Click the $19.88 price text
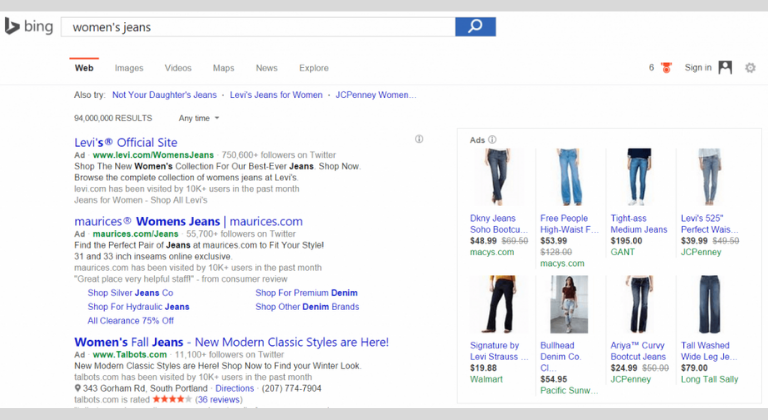This screenshot has width=768, height=420. pyautogui.click(x=483, y=368)
